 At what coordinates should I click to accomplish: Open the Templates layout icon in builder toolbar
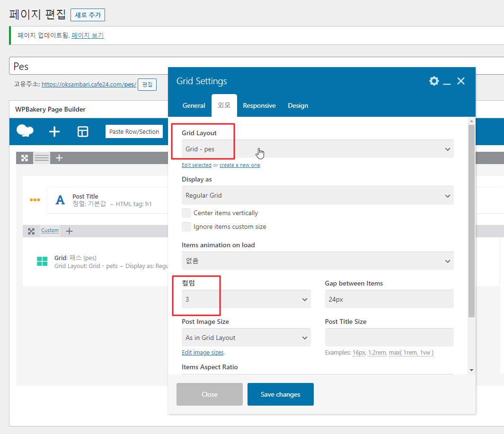click(x=83, y=131)
